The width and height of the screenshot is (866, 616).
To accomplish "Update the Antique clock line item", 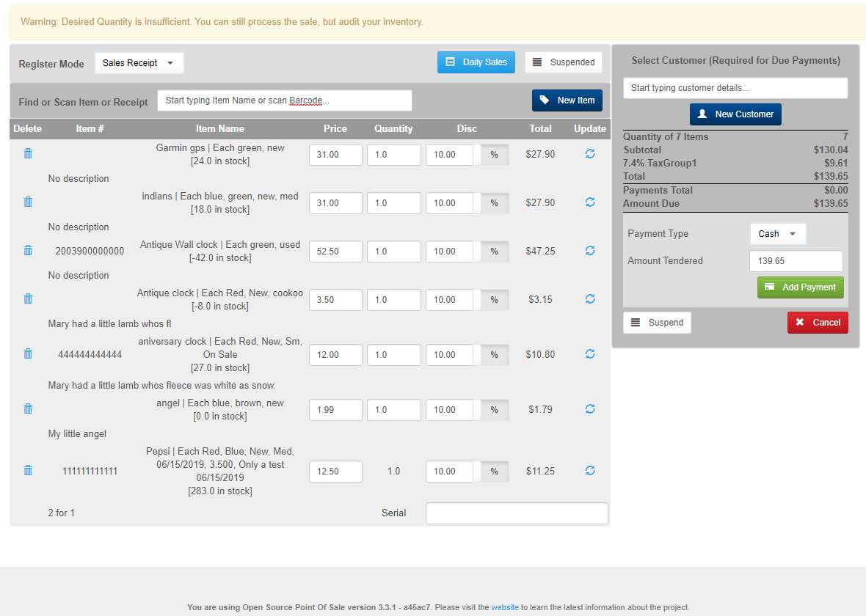I will 590,298.
